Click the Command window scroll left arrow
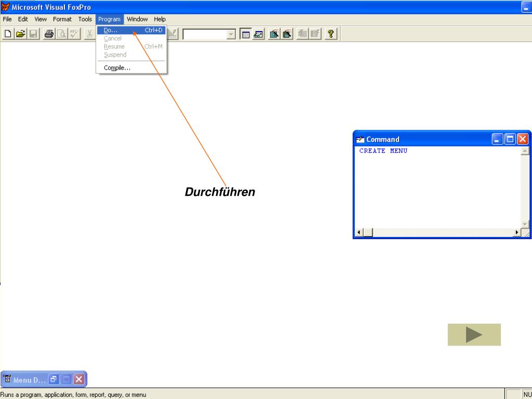 [359, 232]
